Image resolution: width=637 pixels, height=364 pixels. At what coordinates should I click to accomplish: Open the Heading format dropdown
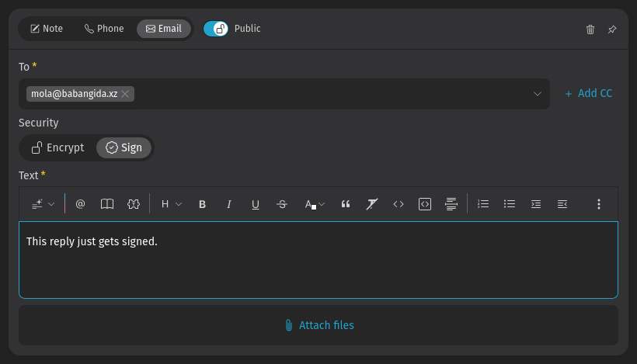point(171,204)
